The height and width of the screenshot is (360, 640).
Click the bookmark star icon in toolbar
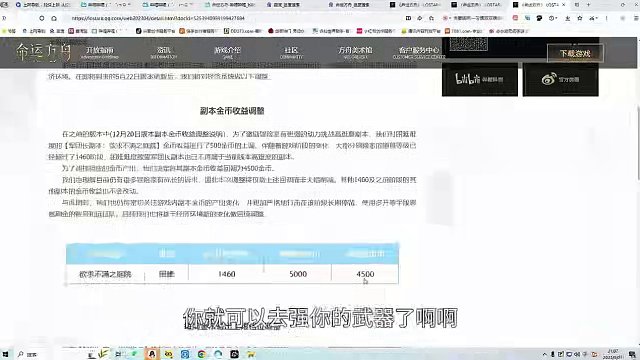[x=580, y=18]
